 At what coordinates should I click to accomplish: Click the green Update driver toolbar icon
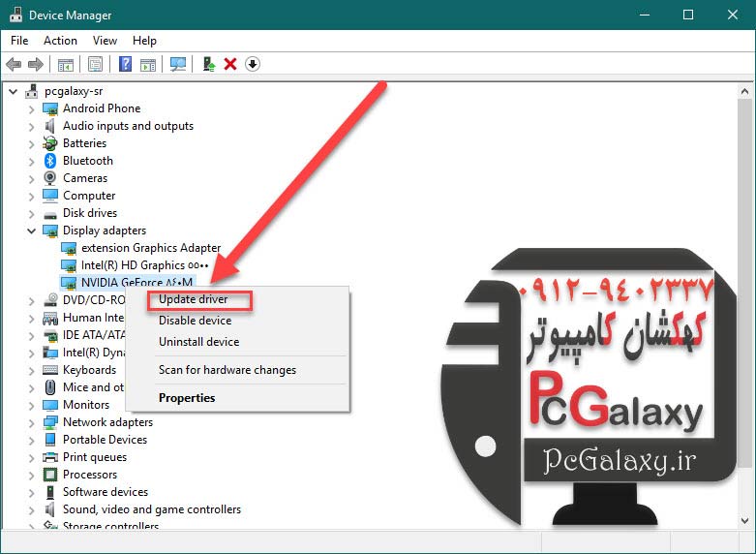(x=208, y=64)
